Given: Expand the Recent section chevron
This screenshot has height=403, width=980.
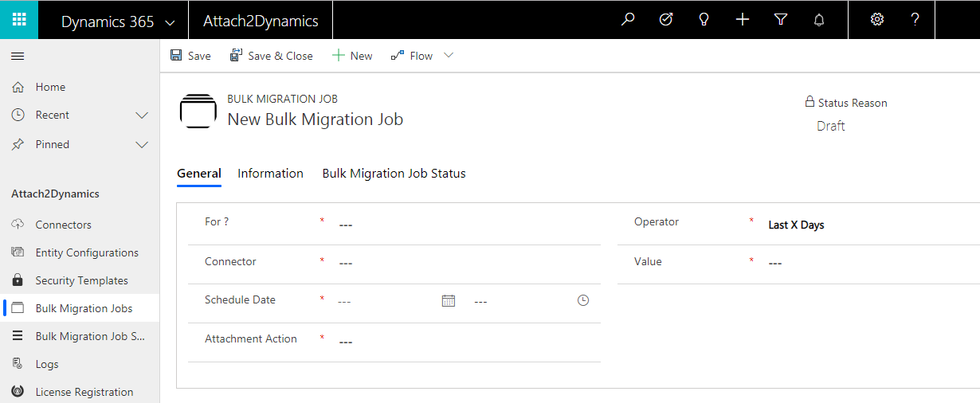Looking at the screenshot, I should tap(142, 115).
